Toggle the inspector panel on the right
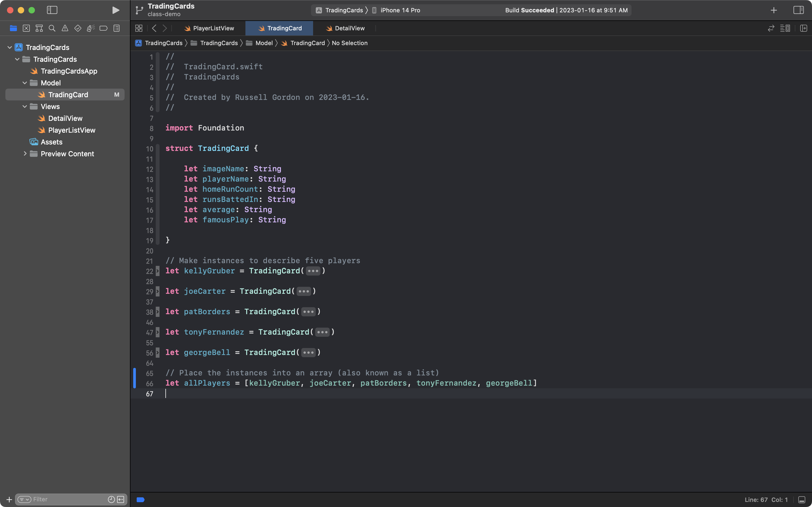The image size is (812, 507). click(799, 10)
